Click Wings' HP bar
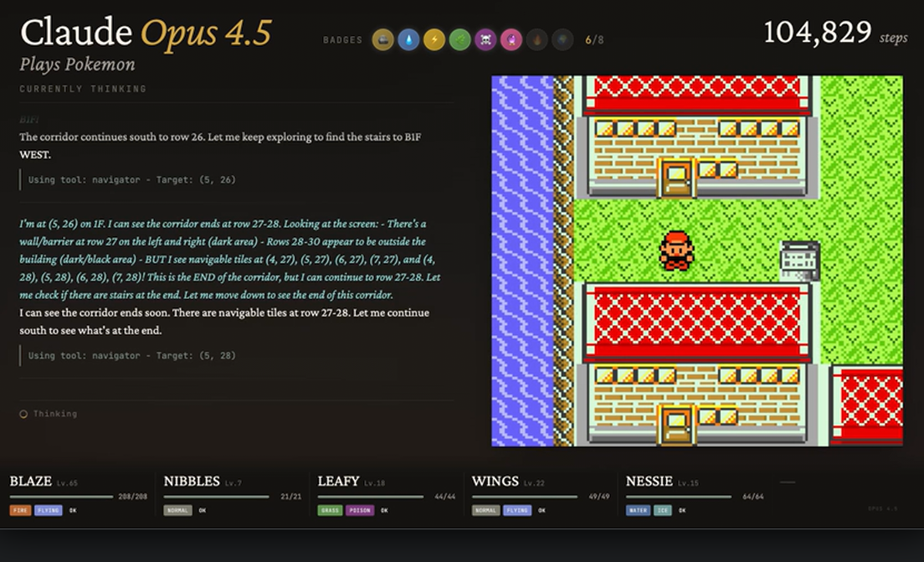Image resolution: width=924 pixels, height=562 pixels. [x=525, y=497]
